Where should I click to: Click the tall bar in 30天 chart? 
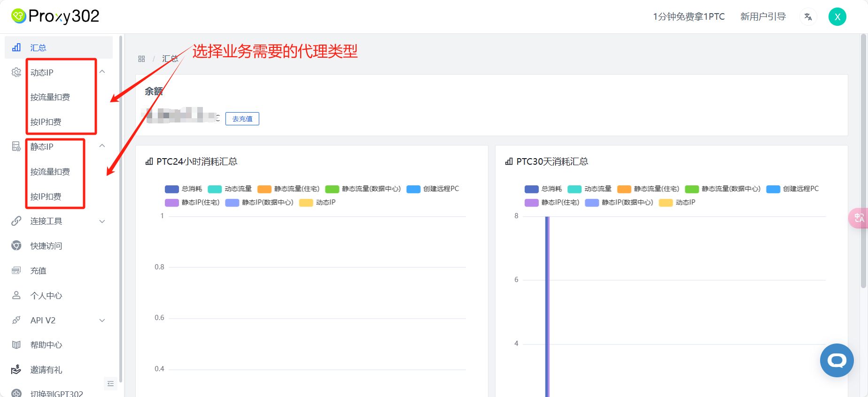coord(547,306)
